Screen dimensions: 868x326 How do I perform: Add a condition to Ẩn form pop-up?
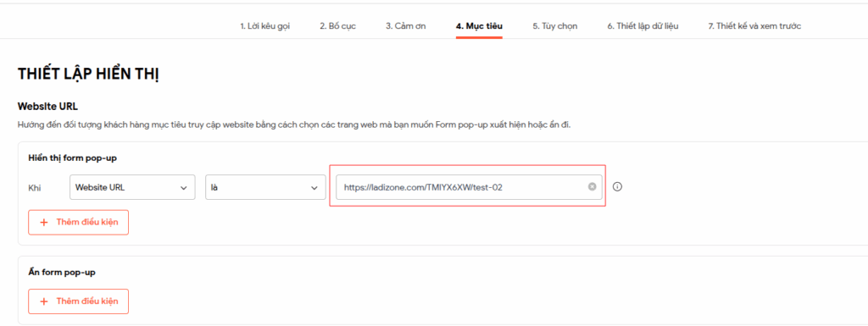(79, 301)
